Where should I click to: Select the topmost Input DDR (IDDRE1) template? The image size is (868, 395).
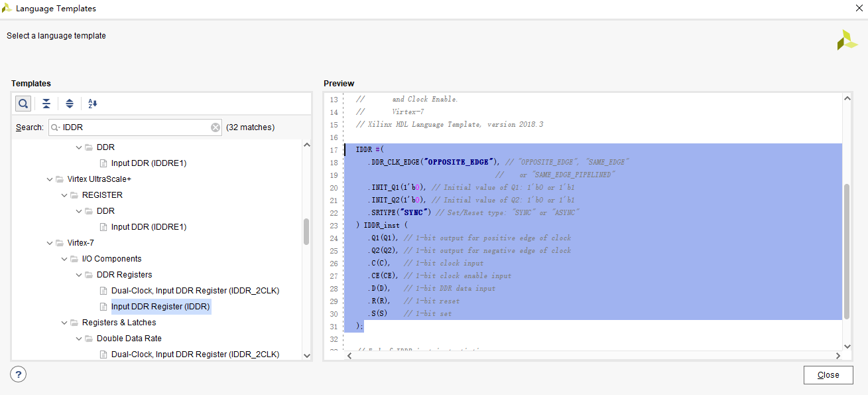pyautogui.click(x=149, y=163)
